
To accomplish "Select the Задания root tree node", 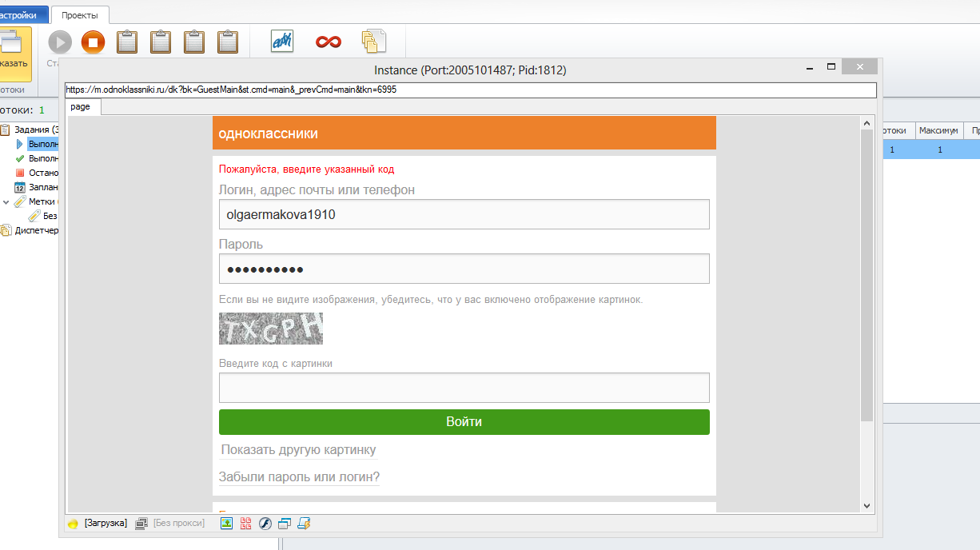I will point(30,130).
